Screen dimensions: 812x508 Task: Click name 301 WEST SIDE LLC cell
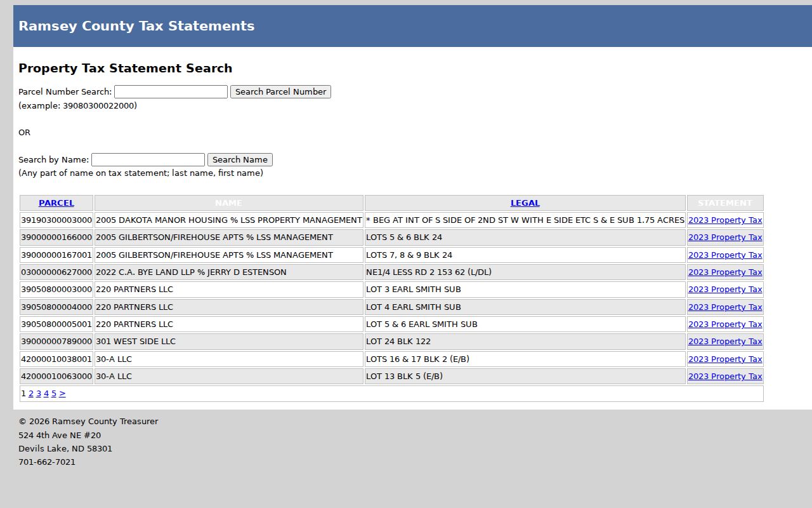point(229,342)
